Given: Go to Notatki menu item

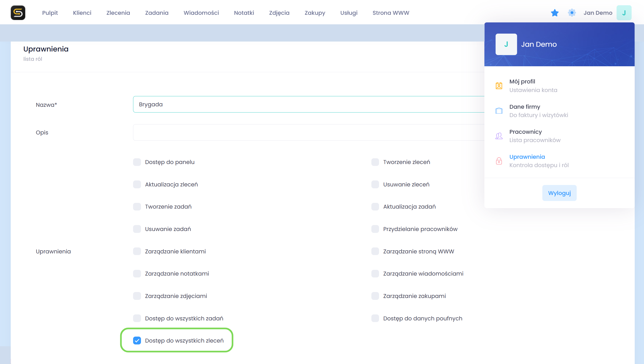Looking at the screenshot, I should [244, 13].
